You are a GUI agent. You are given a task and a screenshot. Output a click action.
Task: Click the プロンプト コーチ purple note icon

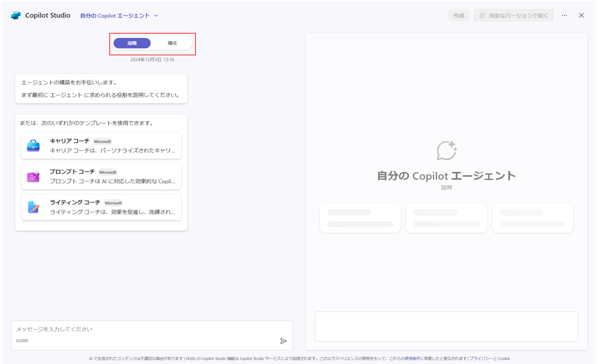click(x=34, y=176)
